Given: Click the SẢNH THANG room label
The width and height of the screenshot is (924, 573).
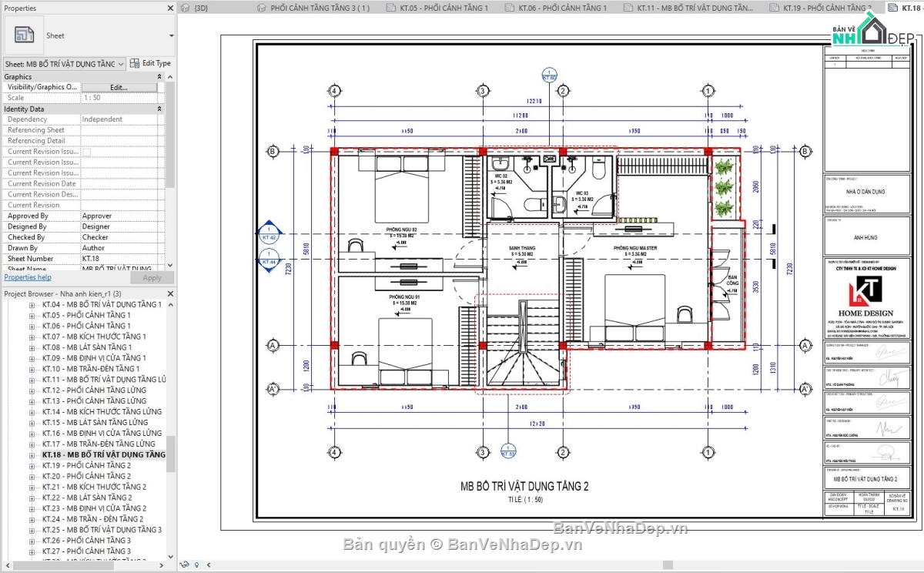Looking at the screenshot, I should point(522,249).
